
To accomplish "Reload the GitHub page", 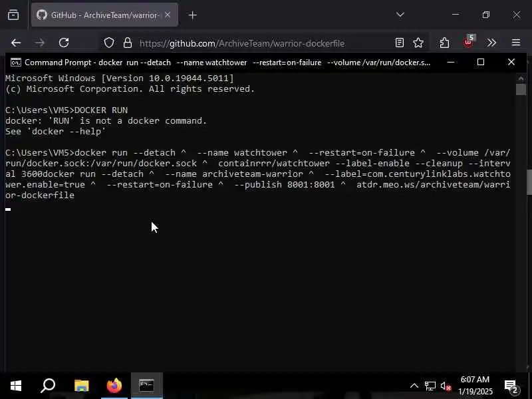I will click(64, 43).
